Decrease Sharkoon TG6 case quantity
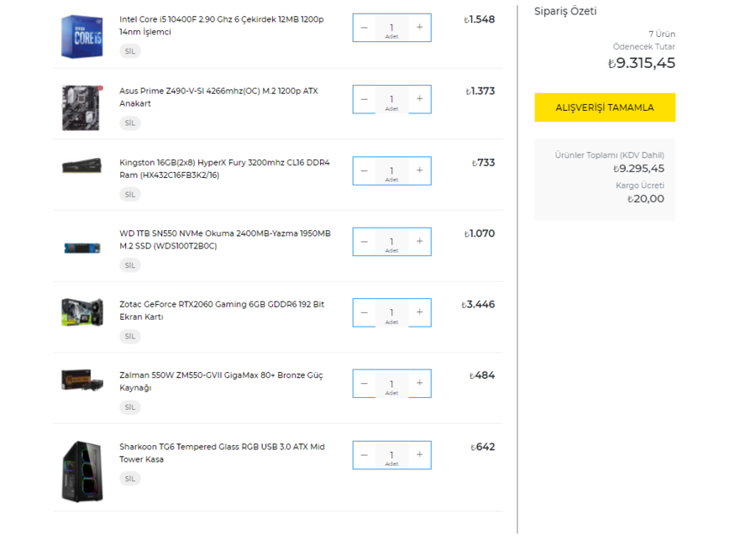This screenshot has width=756, height=550. coord(364,454)
